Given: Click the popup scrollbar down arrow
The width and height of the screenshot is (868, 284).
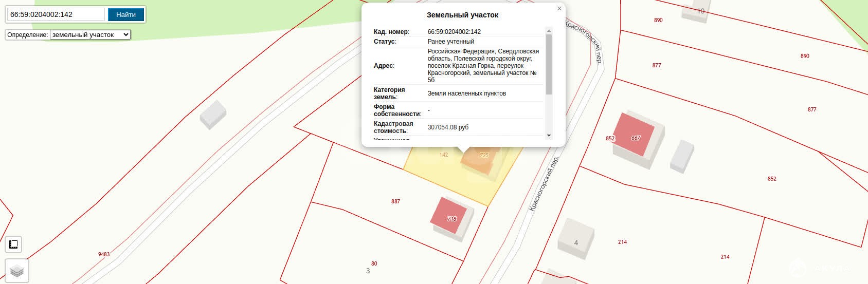Looking at the screenshot, I should coord(549,136).
